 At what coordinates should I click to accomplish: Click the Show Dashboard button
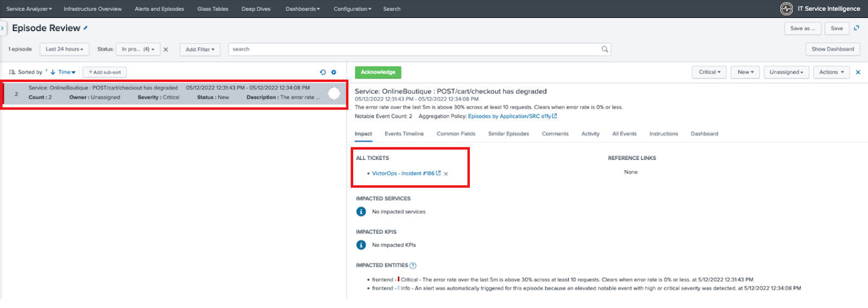click(x=833, y=49)
